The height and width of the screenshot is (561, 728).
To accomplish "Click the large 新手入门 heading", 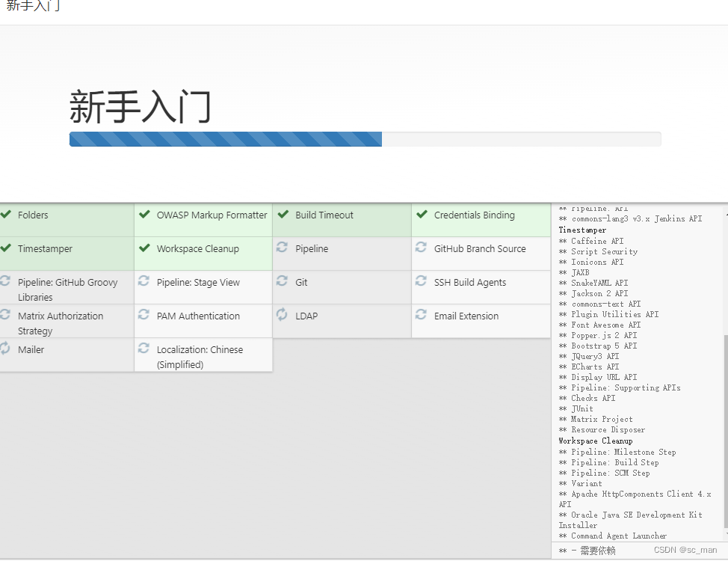I will click(x=141, y=106).
